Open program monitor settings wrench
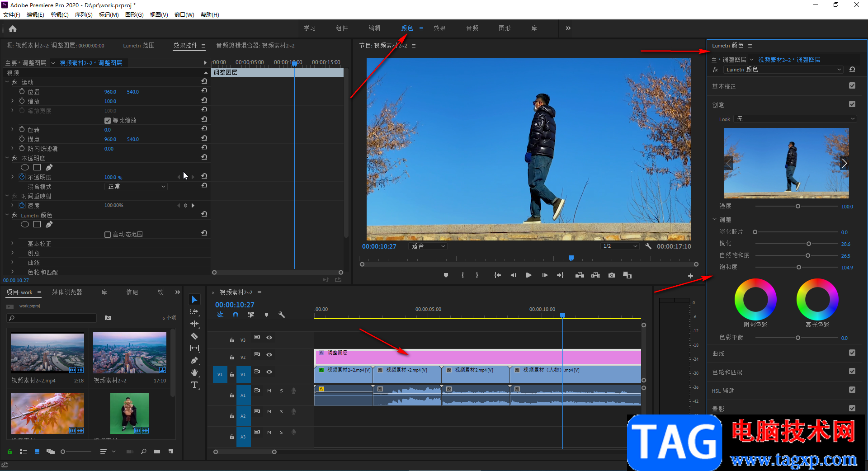The width and height of the screenshot is (868, 471). coord(648,246)
